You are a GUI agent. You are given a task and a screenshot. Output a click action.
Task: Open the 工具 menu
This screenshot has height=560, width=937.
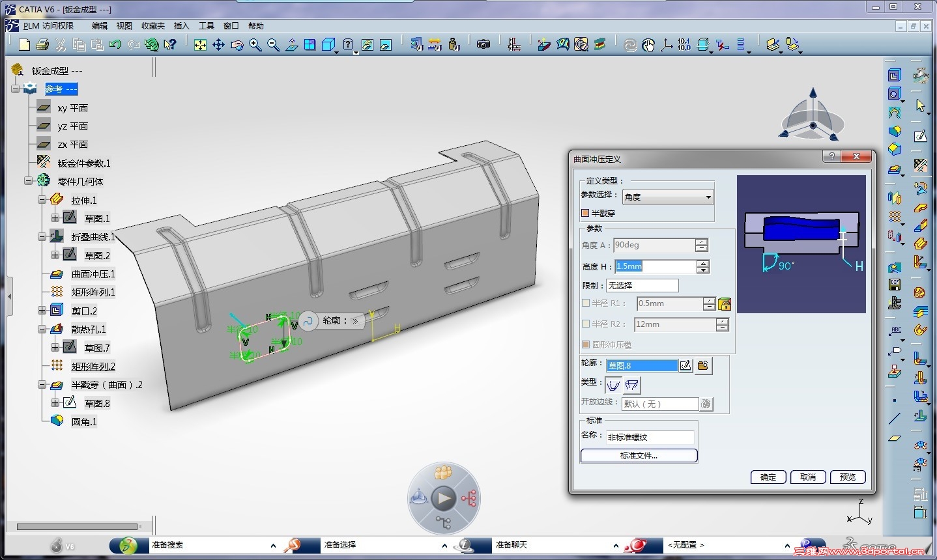[207, 26]
